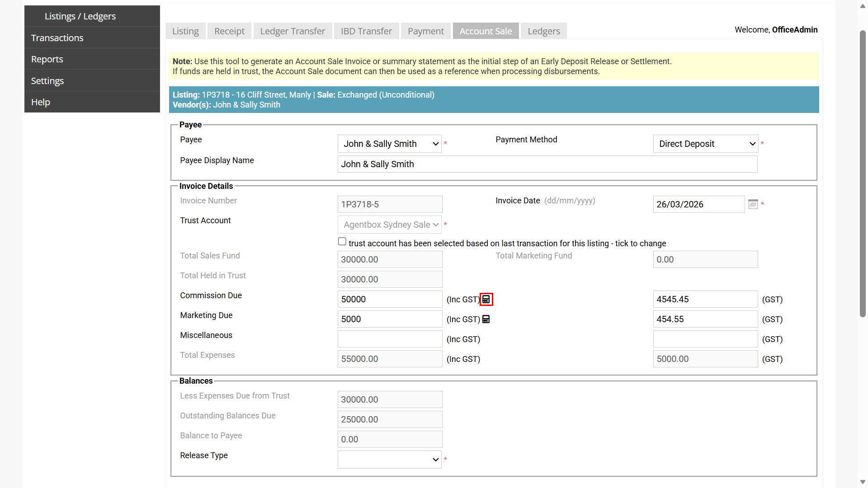Open the Payee dropdown
This screenshot has width=868, height=488.
coord(390,144)
